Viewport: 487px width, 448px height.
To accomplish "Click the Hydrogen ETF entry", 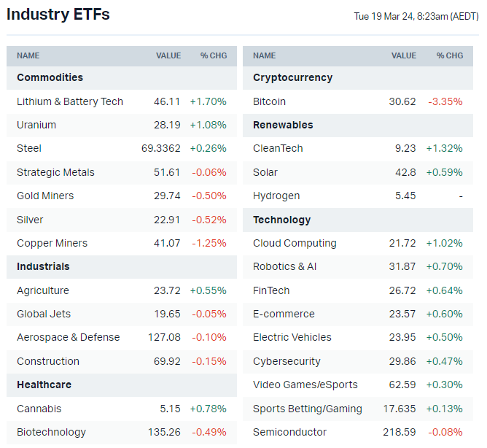I will click(x=276, y=196).
